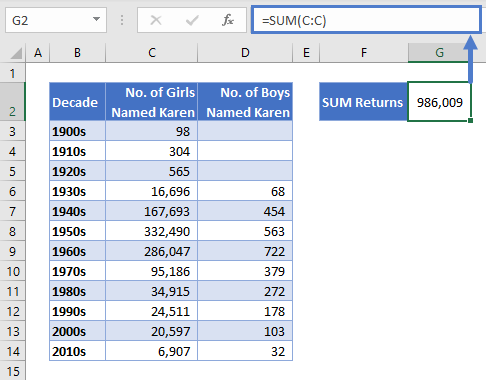The image size is (486, 380).
Task: Select the girls value 20,597
Action: [x=152, y=331]
